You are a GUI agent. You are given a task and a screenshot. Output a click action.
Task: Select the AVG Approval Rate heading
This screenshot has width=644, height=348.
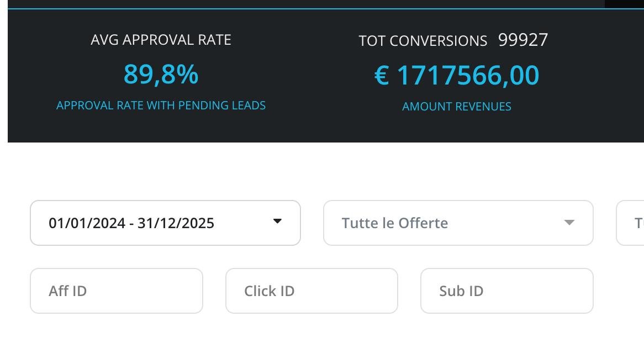161,40
